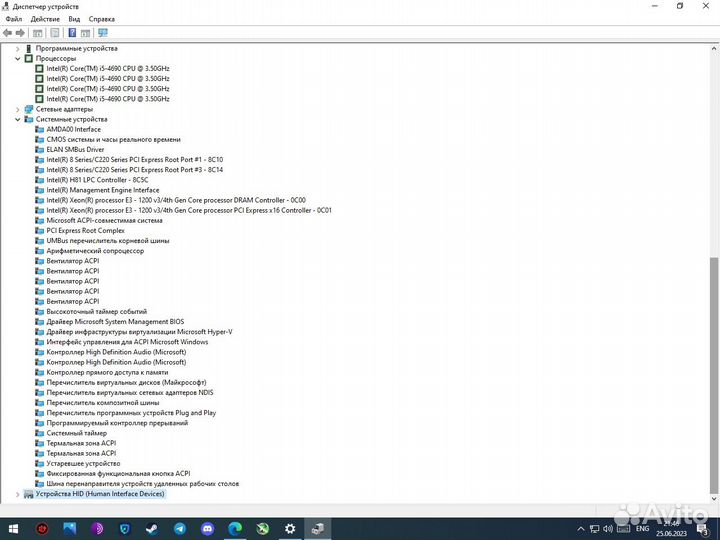Collapse the Системные устройства node

point(18,119)
